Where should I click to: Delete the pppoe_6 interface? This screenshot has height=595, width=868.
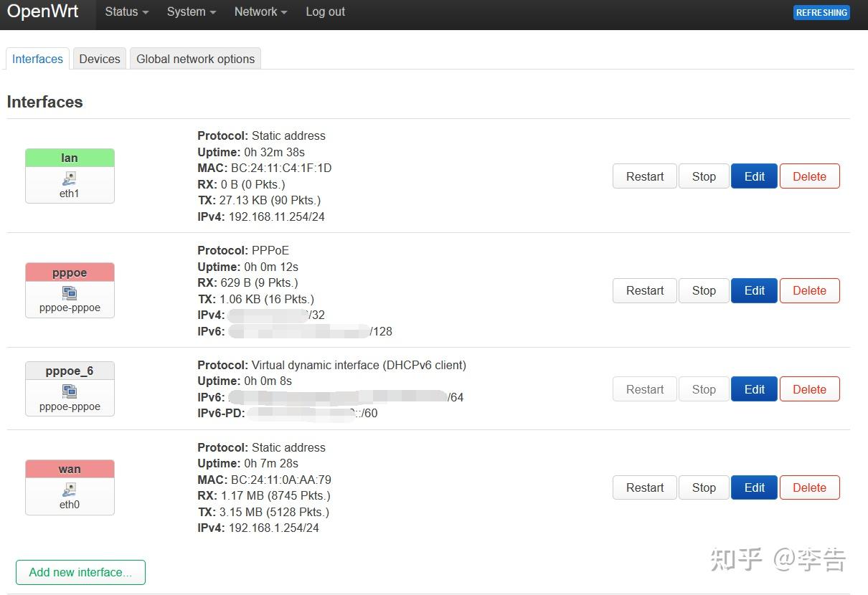pos(809,389)
